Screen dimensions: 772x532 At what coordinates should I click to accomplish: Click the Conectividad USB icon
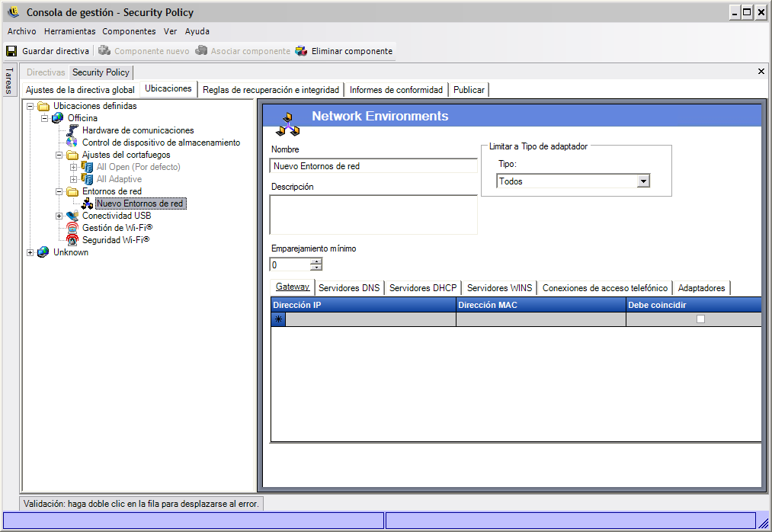point(72,216)
